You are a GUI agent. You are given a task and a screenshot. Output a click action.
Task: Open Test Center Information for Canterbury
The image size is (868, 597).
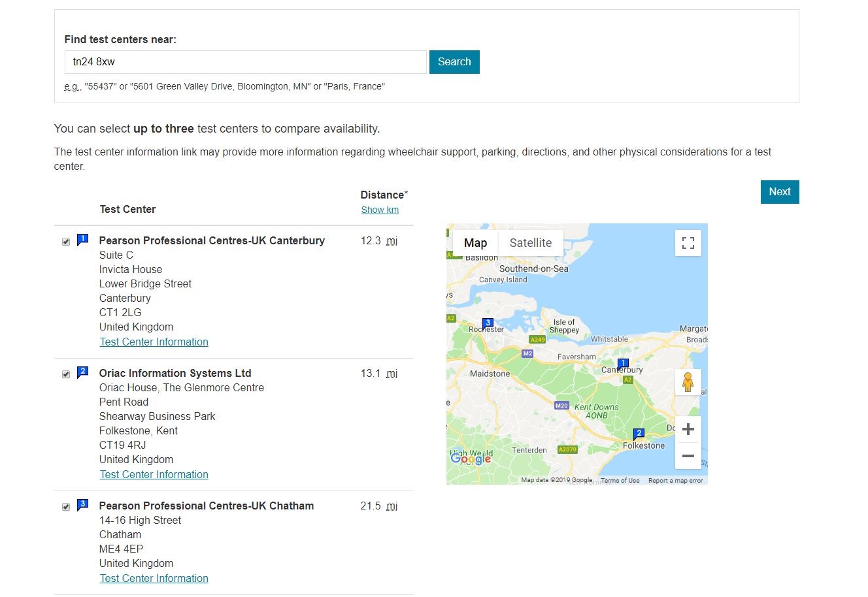tap(154, 342)
